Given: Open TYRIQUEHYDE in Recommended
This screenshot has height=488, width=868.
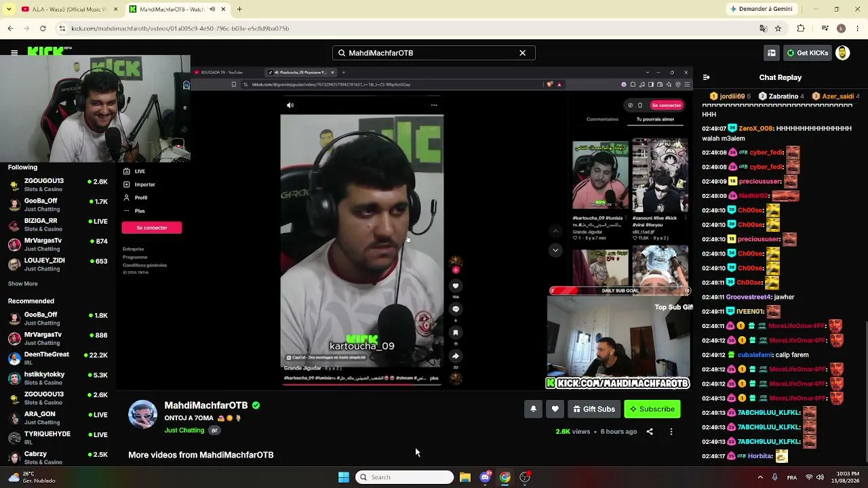Looking at the screenshot, I should (x=58, y=438).
